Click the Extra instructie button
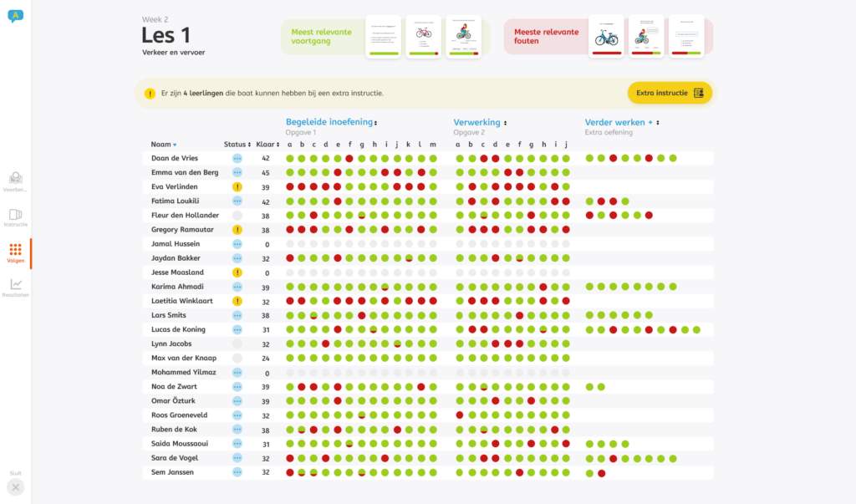This screenshot has height=504, width=856. click(670, 93)
